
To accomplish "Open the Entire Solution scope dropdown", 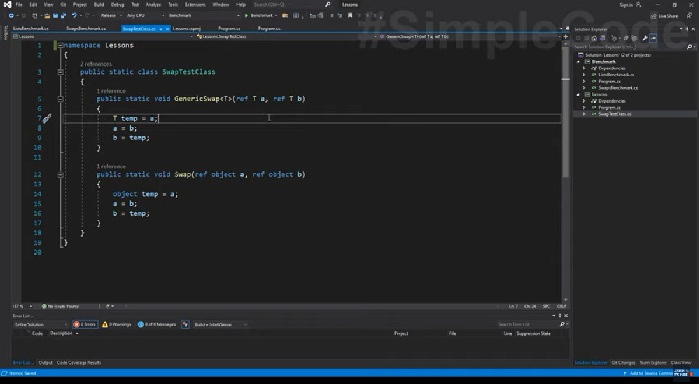I will click(40, 325).
